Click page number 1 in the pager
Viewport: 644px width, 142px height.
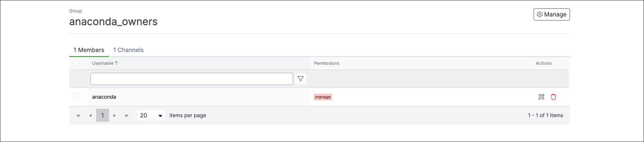point(103,115)
